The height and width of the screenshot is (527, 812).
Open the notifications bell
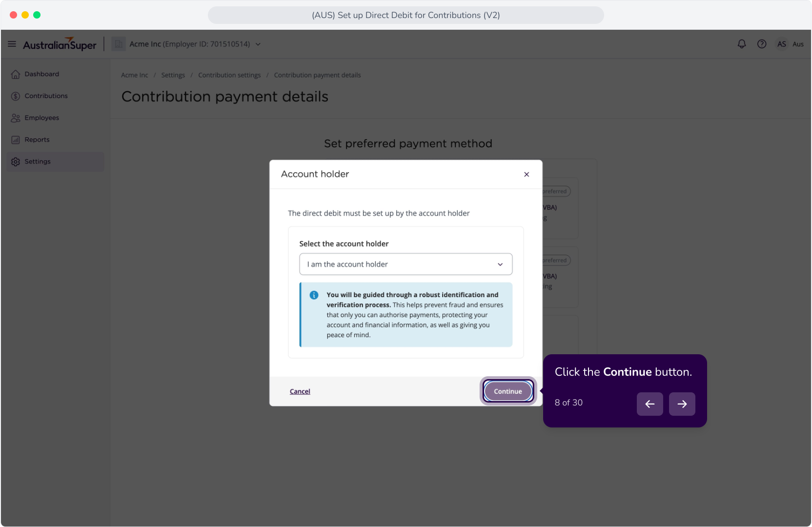(x=742, y=44)
